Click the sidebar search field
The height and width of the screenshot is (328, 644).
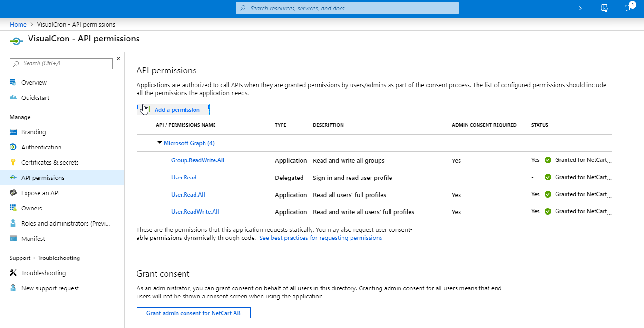61,63
